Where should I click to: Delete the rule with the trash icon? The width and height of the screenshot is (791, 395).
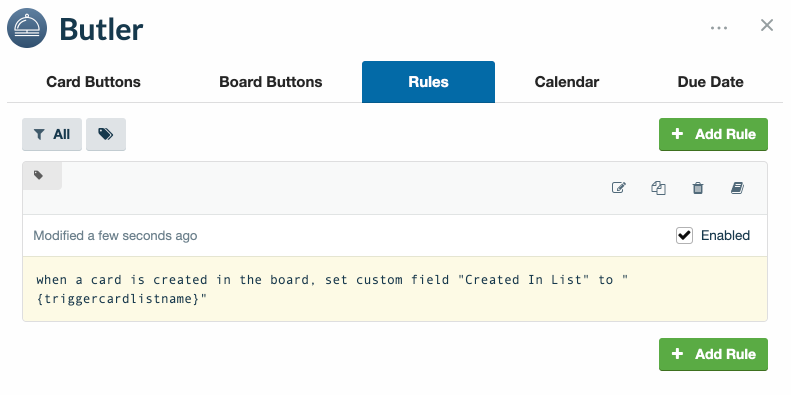(698, 188)
